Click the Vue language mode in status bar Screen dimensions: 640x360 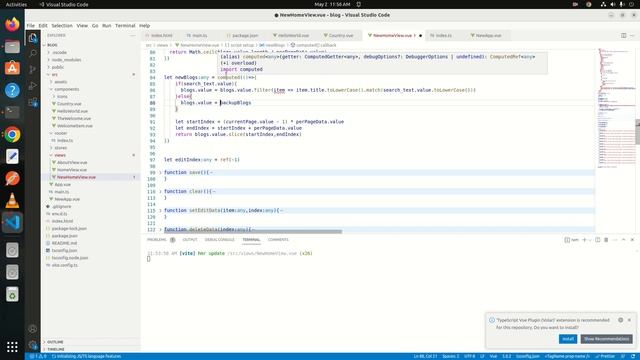(493, 356)
